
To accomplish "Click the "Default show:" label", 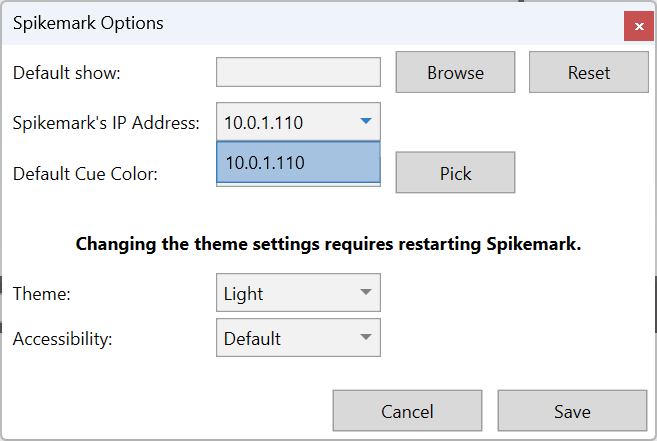I will point(67,73).
